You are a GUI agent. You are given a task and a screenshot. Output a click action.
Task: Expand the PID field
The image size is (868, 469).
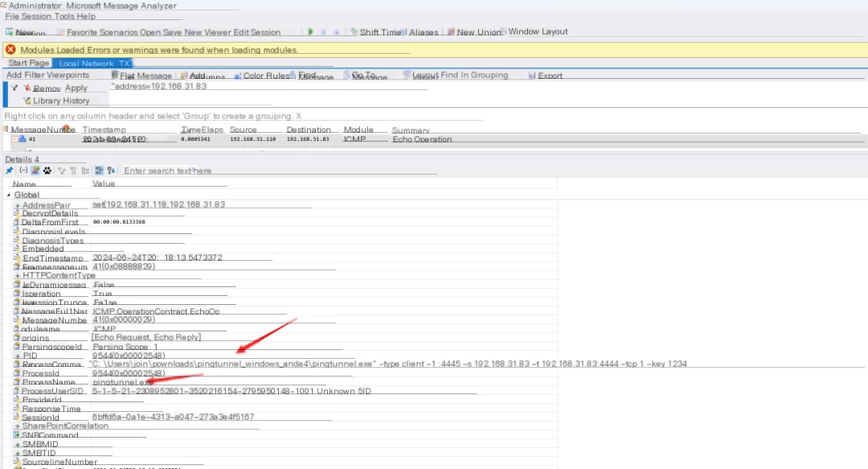point(18,356)
